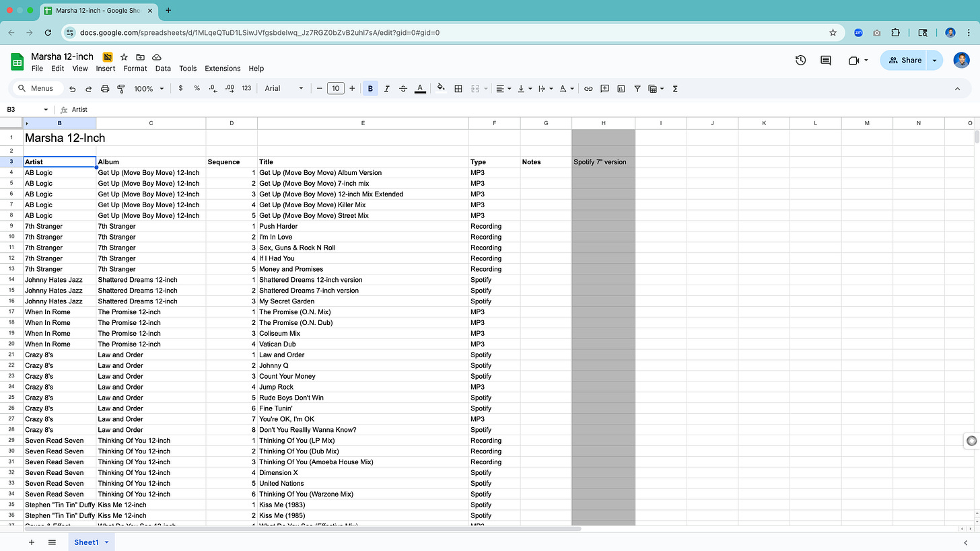This screenshot has width=980, height=551.
Task: Open the font dropdown showing Arial
Action: coord(281,88)
